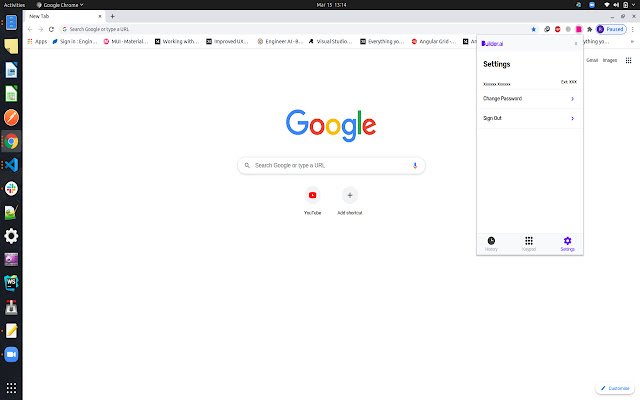Click the Builder.ai logo in popup header
The height and width of the screenshot is (400, 640).
[492, 44]
